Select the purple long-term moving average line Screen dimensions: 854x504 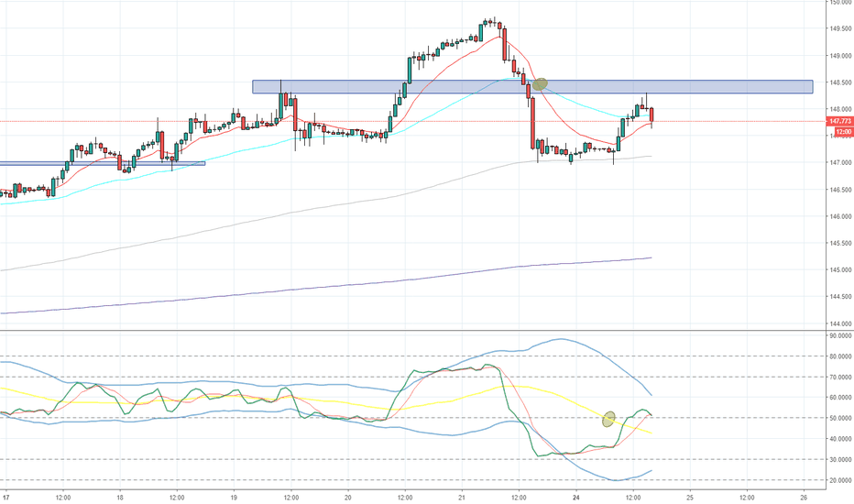pos(327,288)
